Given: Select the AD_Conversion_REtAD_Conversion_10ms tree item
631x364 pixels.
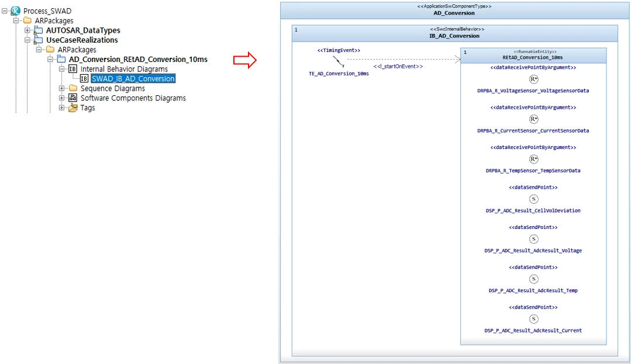Looking at the screenshot, I should click(138, 60).
